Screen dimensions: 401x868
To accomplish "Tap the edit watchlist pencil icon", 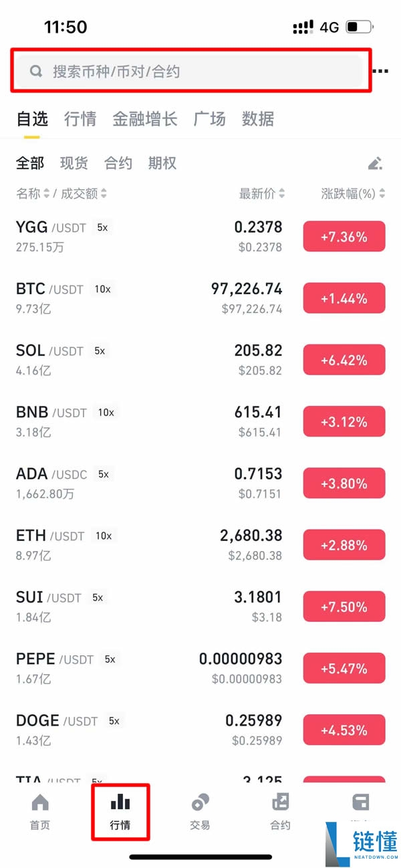I will click(x=375, y=163).
